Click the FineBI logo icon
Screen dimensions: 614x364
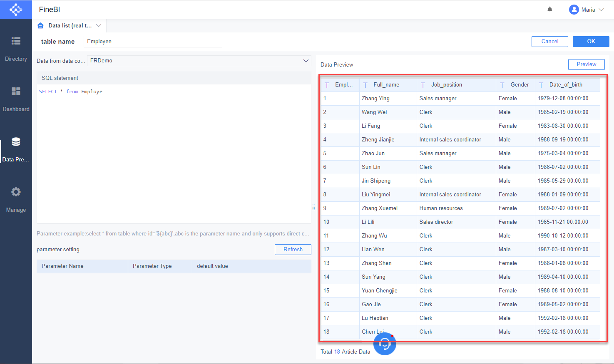16,9
